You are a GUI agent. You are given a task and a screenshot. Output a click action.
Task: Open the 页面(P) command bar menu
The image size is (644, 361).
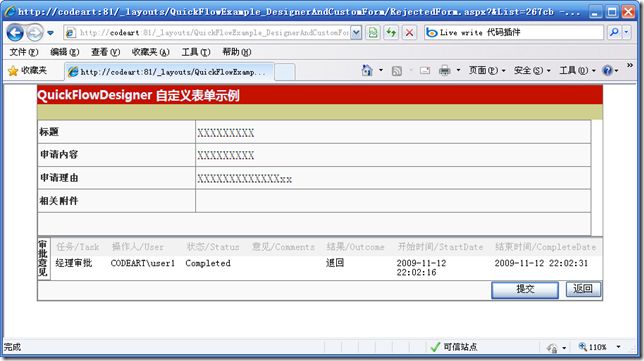(487, 71)
